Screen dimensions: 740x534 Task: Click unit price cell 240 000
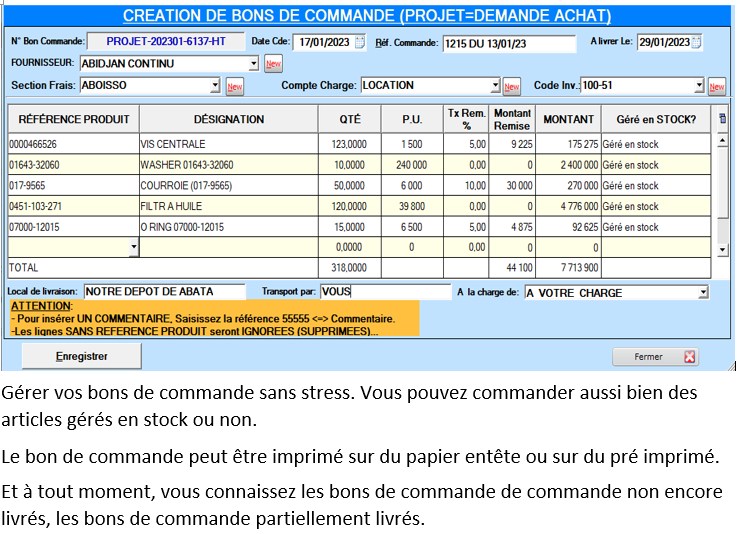point(412,165)
